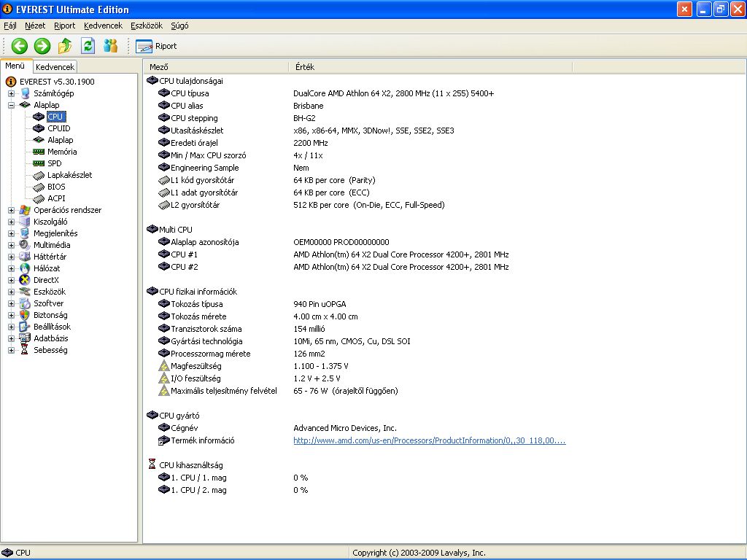Click the Sebesség hourglass icon

pyautogui.click(x=25, y=350)
